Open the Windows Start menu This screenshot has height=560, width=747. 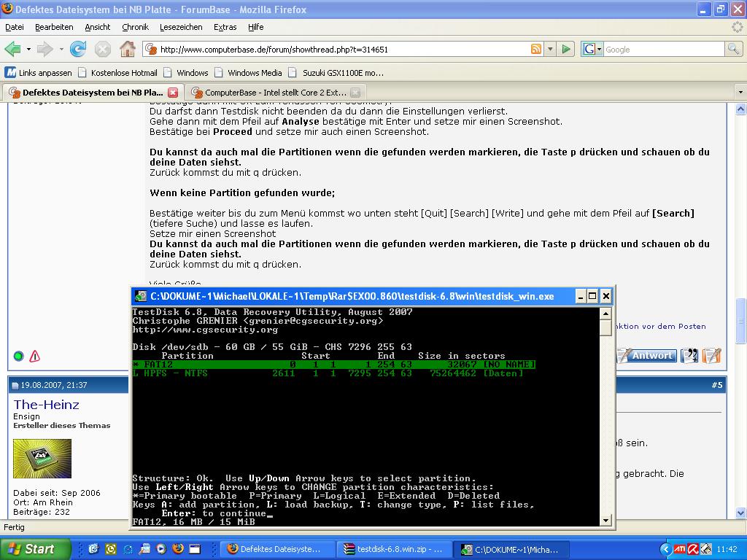pos(36,549)
